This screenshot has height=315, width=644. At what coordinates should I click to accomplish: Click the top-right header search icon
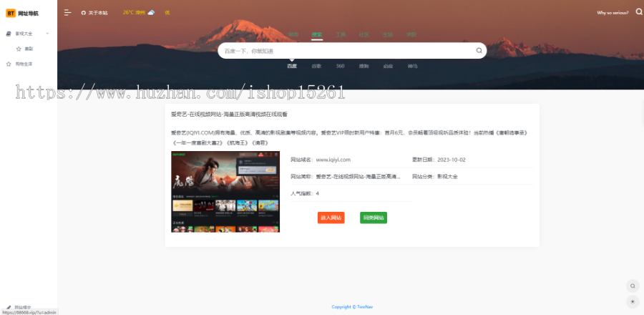point(639,12)
